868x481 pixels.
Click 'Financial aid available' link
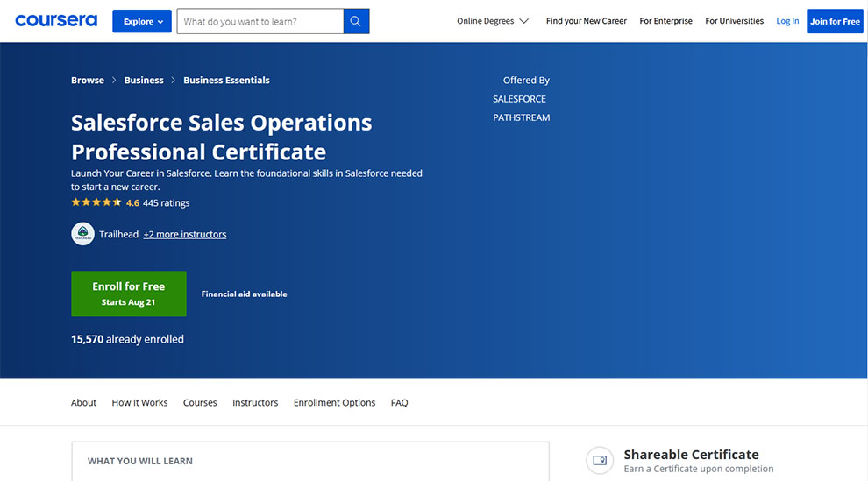(244, 294)
